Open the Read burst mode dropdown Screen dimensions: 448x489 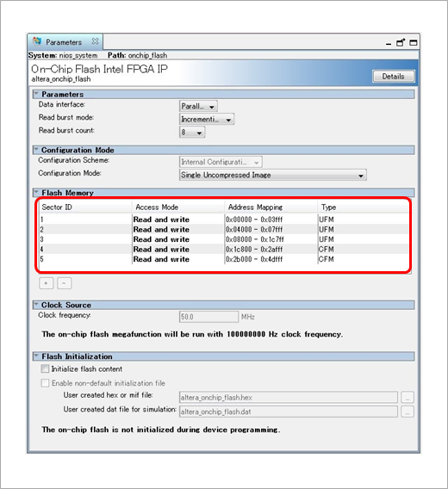pyautogui.click(x=207, y=119)
